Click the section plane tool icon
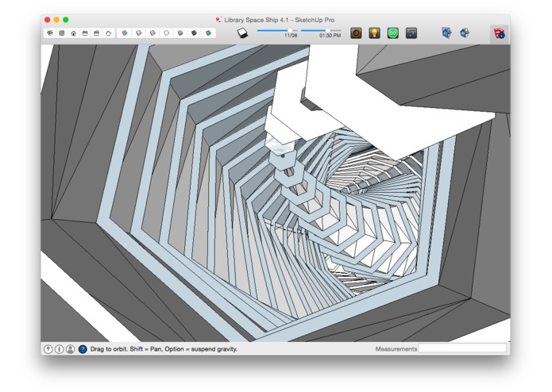The height and width of the screenshot is (392, 552). [x=446, y=33]
